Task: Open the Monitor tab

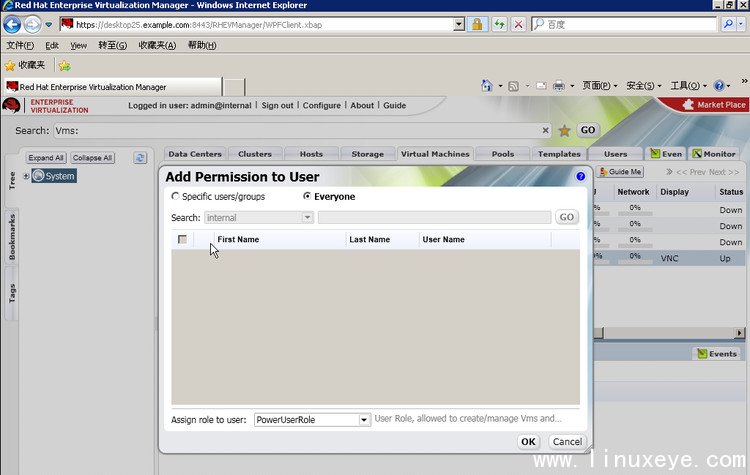Action: [714, 154]
